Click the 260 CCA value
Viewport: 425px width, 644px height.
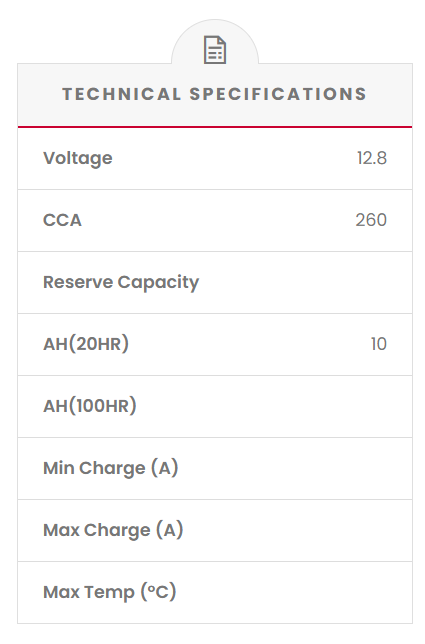[x=371, y=220]
